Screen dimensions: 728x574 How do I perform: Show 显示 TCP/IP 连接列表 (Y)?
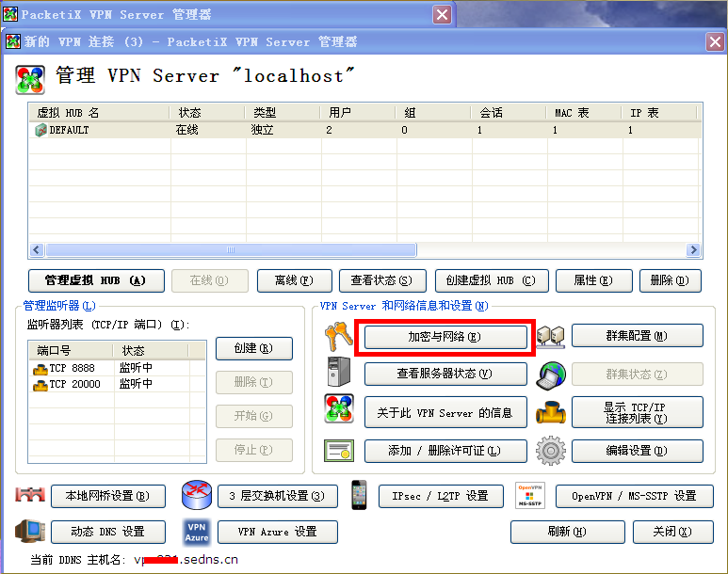click(638, 412)
